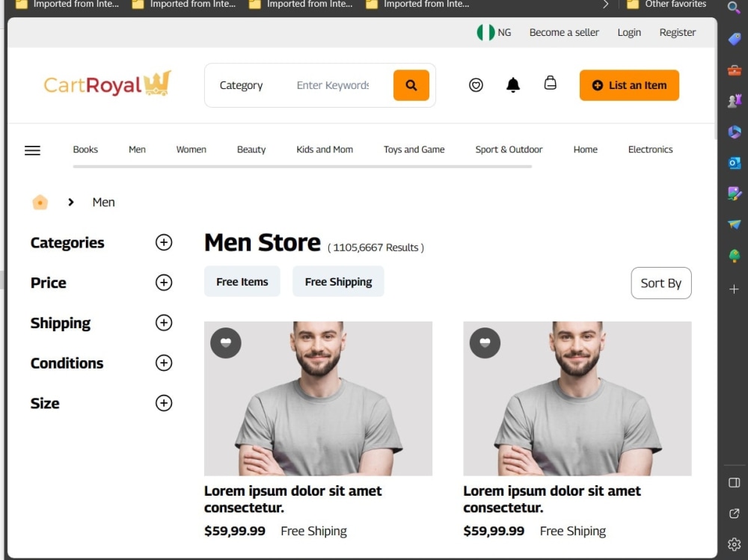The image size is (748, 560).
Task: Open the Other favorites folder
Action: click(666, 4)
